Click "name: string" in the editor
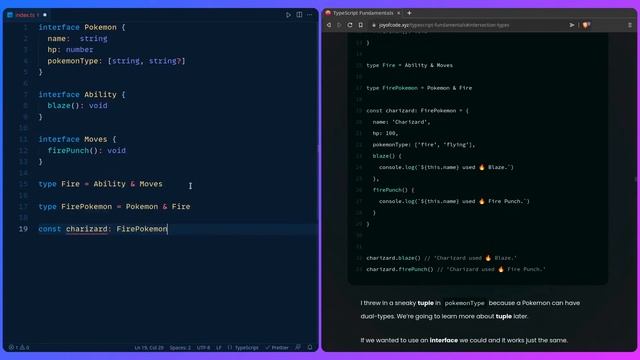 78,39
